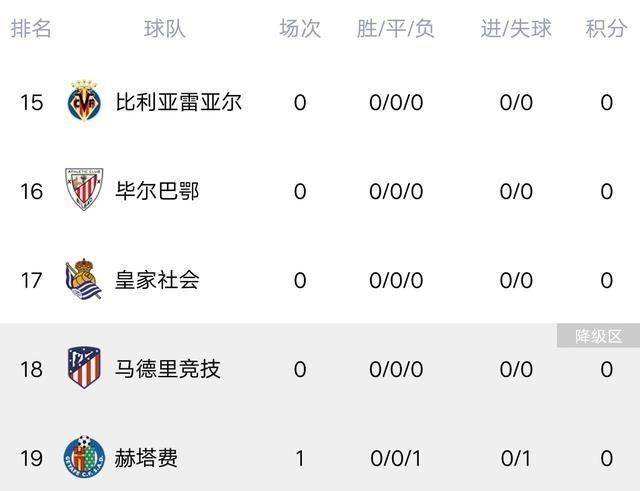This screenshot has height=491, width=640.
Task: Click the Real Sociedad club crest icon
Action: (84, 279)
